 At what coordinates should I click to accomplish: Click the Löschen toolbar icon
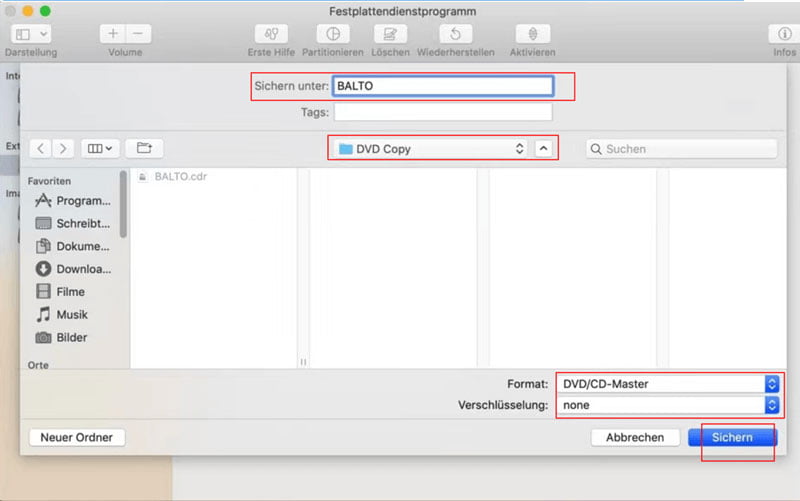click(390, 34)
